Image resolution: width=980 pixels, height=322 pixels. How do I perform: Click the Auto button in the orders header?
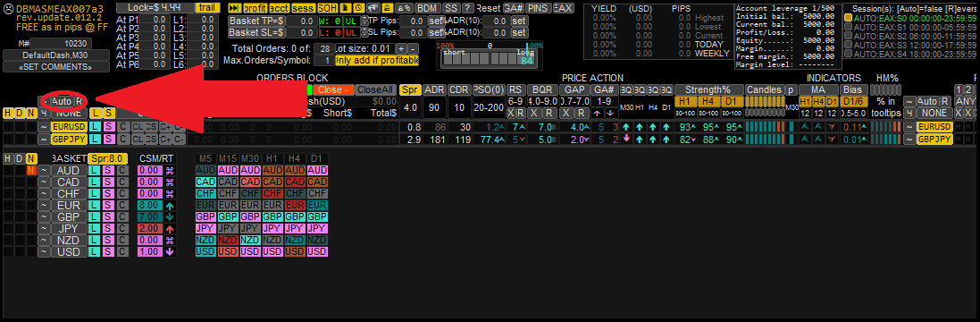[x=63, y=101]
